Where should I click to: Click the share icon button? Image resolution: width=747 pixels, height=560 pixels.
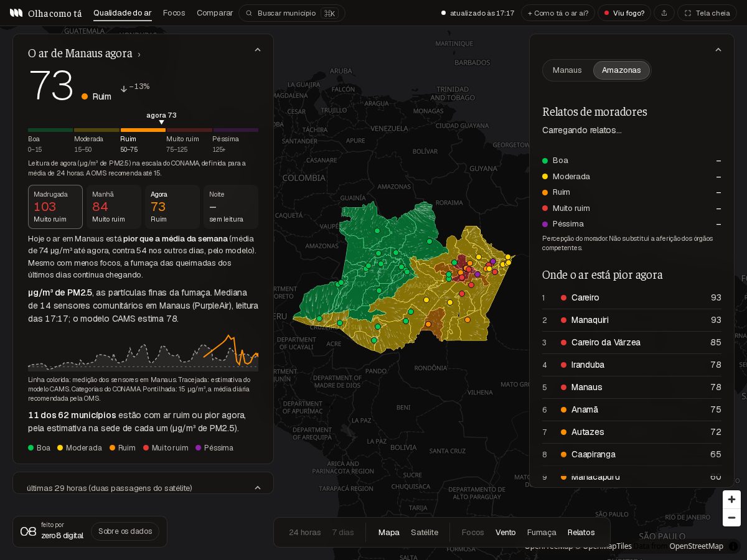pos(664,13)
